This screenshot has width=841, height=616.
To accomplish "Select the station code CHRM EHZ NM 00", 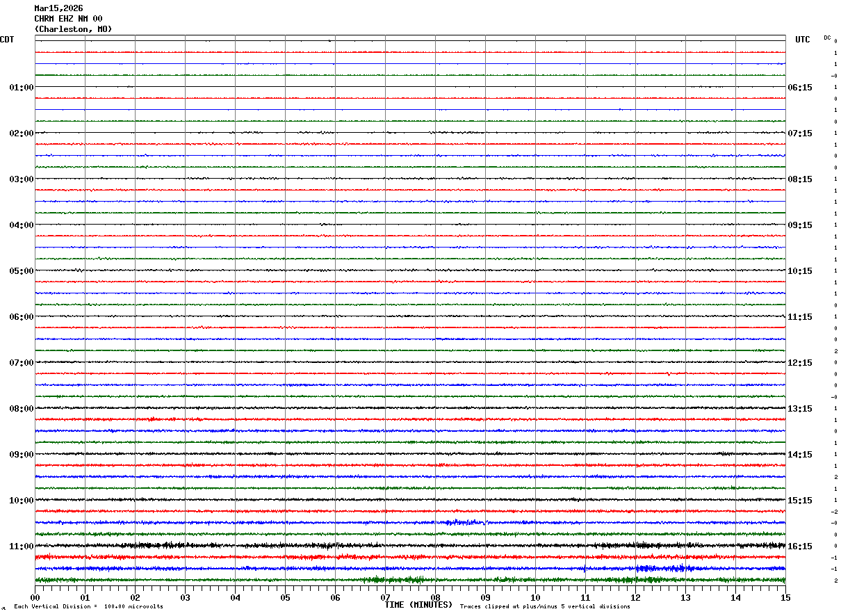I will (68, 19).
